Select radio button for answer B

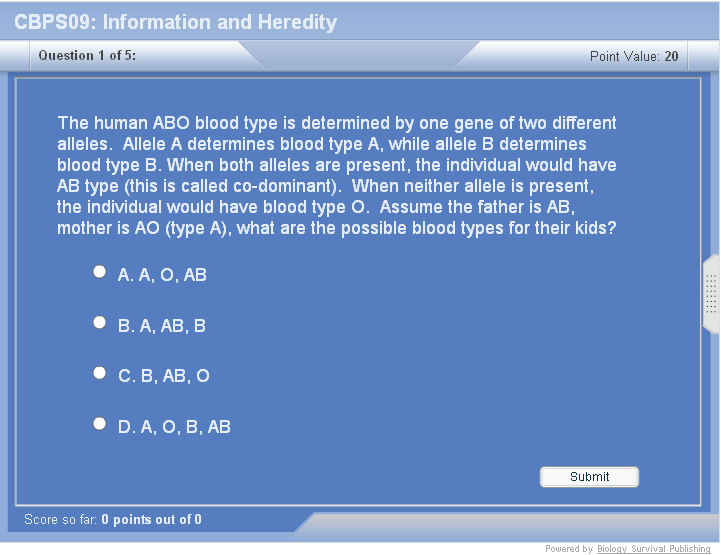pos(99,323)
